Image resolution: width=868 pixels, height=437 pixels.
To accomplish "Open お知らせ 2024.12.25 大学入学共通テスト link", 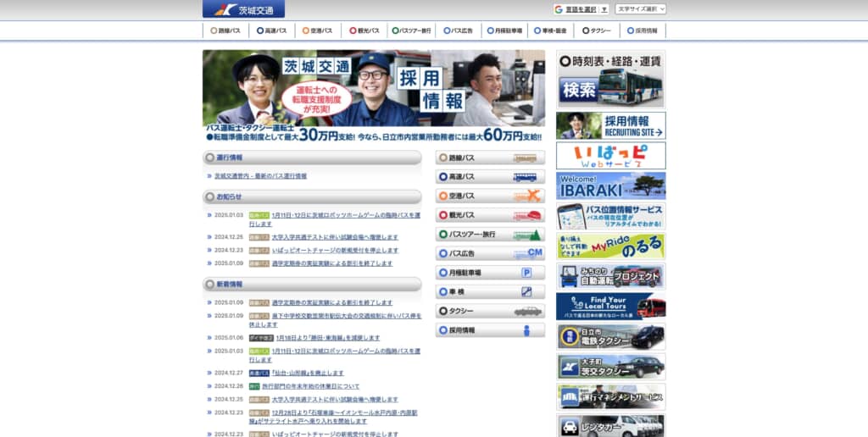I will point(335,237).
